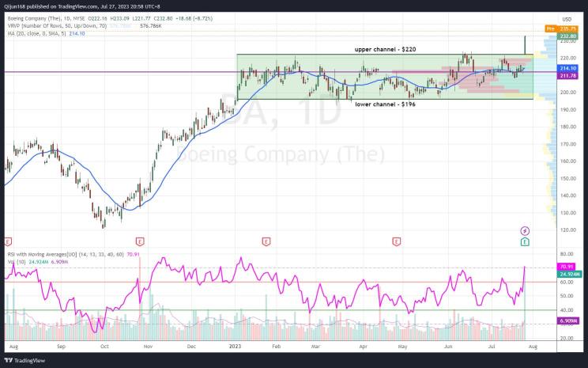Click the Mar label on time axis
Screen dimensions: 588x368
tap(315, 347)
